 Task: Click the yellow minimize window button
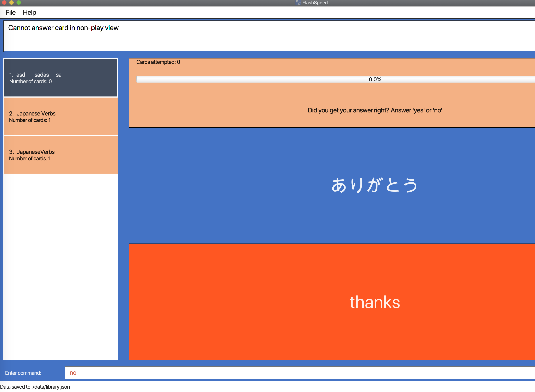pos(11,3)
